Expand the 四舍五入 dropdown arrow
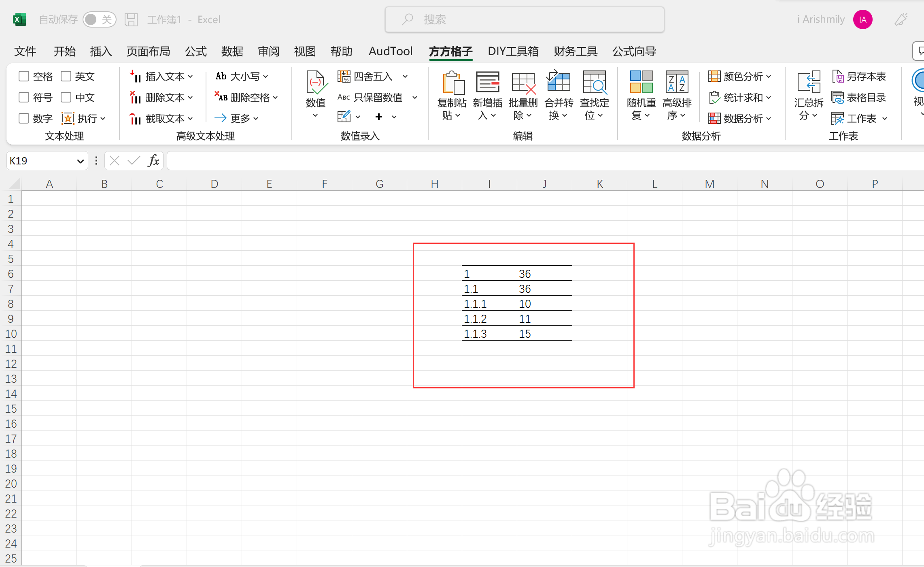The width and height of the screenshot is (924, 567). click(405, 76)
